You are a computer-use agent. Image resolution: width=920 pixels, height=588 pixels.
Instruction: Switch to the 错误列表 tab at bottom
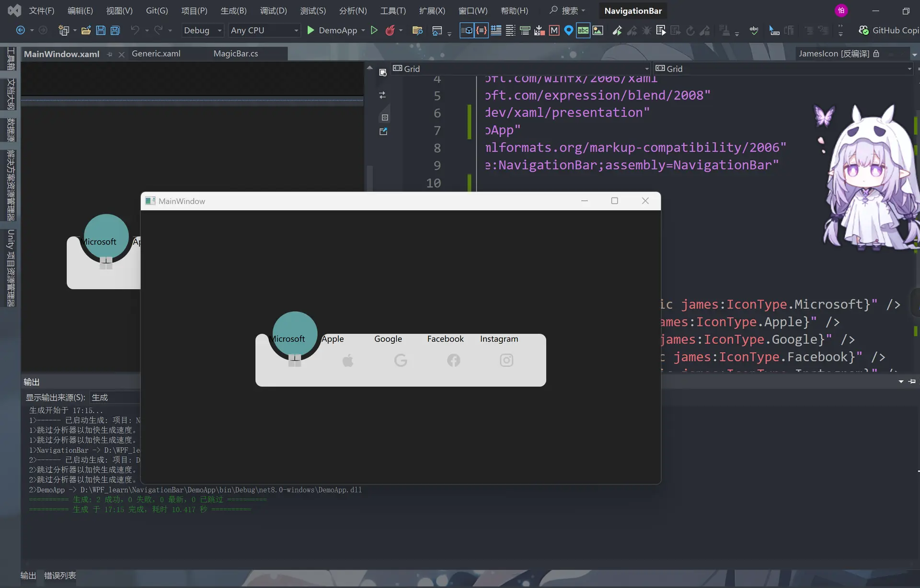[x=60, y=576]
